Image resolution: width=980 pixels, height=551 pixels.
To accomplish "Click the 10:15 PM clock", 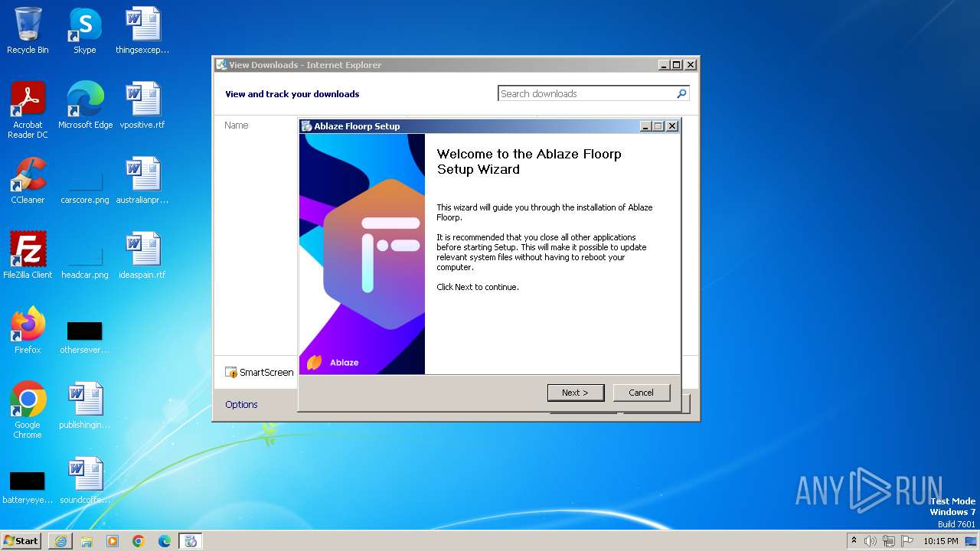I will (941, 541).
